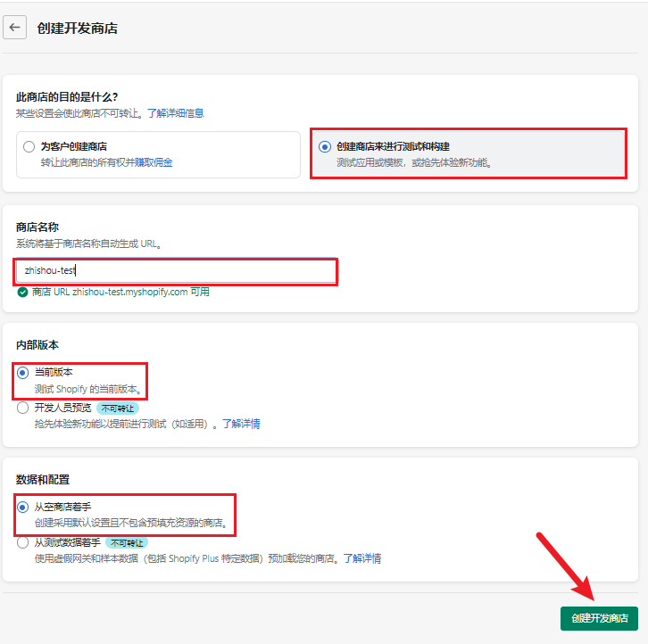Click the back arrow button

click(15, 28)
